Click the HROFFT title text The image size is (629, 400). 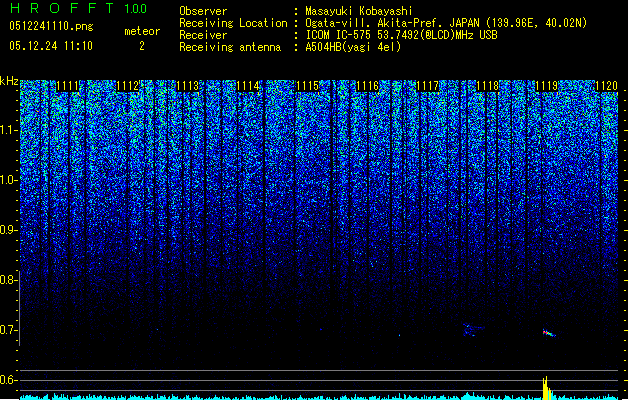(62, 8)
